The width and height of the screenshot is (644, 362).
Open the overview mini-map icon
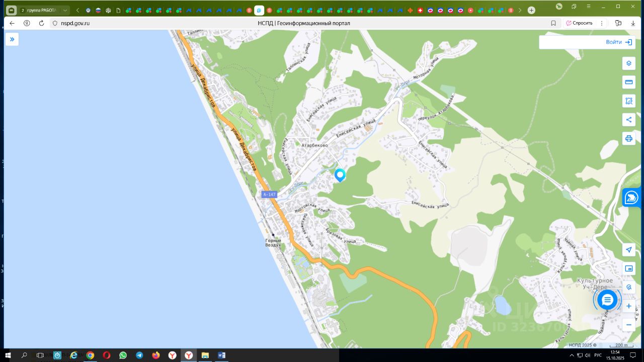(x=628, y=268)
